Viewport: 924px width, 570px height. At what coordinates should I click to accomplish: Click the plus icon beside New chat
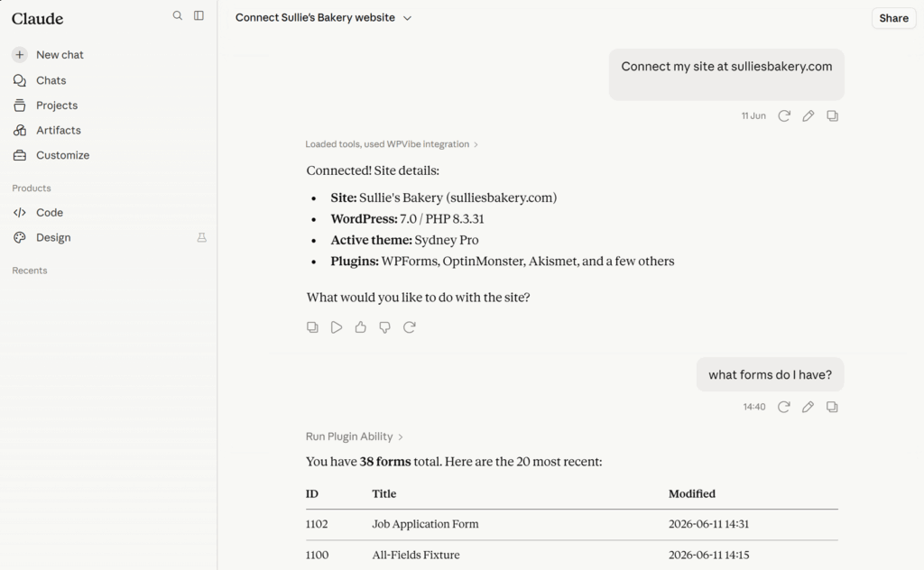pyautogui.click(x=20, y=55)
